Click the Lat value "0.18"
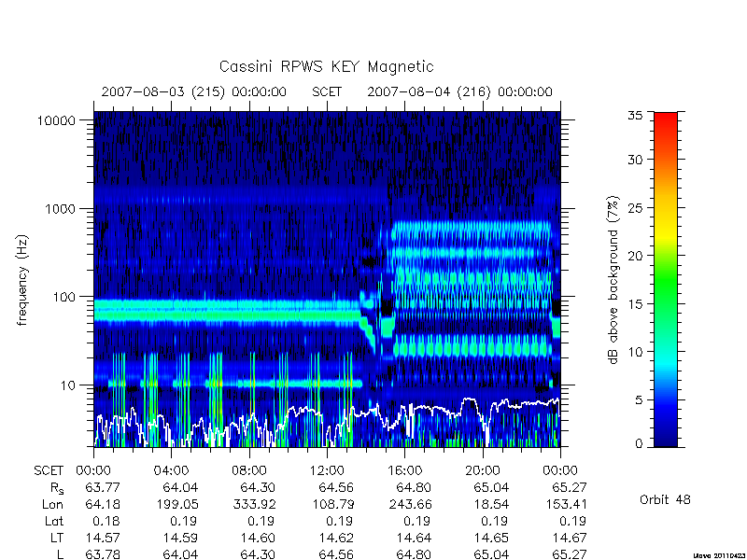Image resolution: width=747 pixels, height=560 pixels. (106, 521)
